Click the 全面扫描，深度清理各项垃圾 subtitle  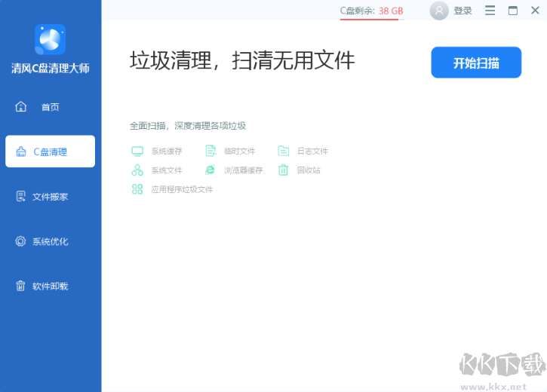click(188, 126)
